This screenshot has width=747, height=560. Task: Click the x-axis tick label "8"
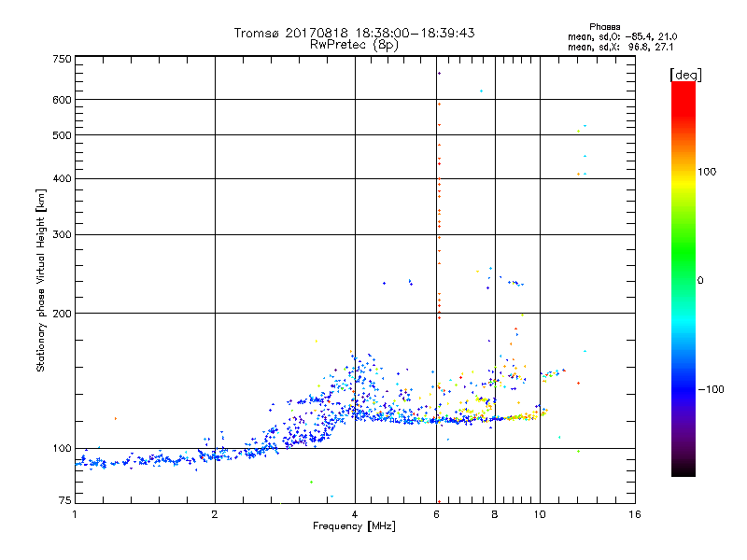tap(495, 514)
